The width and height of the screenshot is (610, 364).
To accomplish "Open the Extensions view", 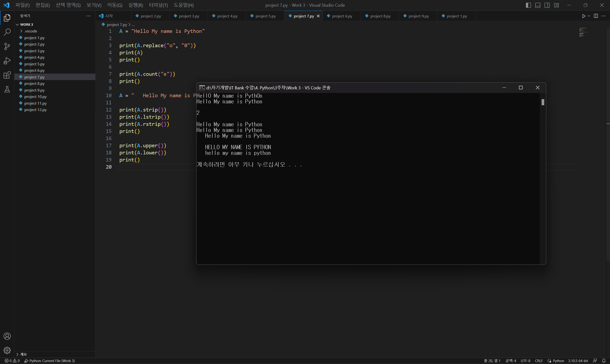I will coord(7,75).
